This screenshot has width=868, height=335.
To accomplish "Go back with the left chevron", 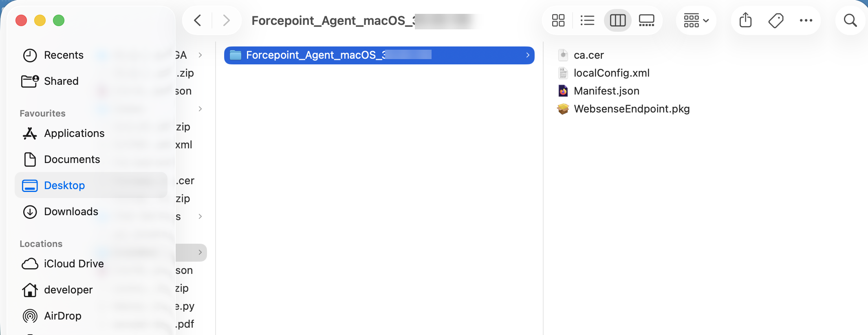I will point(198,20).
